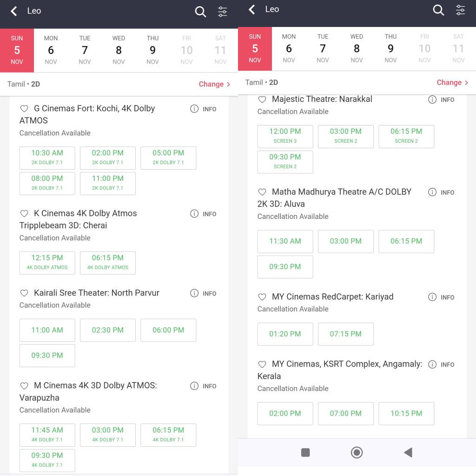Favorite MY Cinemas KSRT Complex heart
Screen dimensions: 476x476
pos(262,364)
